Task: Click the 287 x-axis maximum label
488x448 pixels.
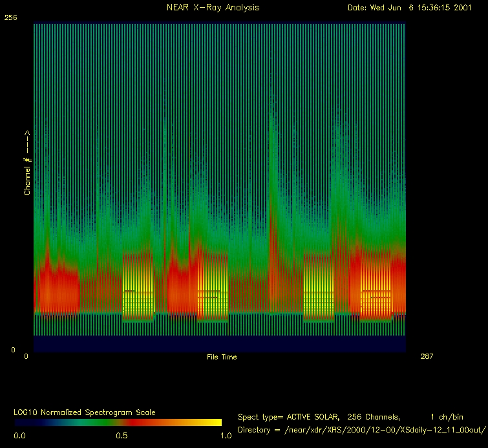Action: 427,357
